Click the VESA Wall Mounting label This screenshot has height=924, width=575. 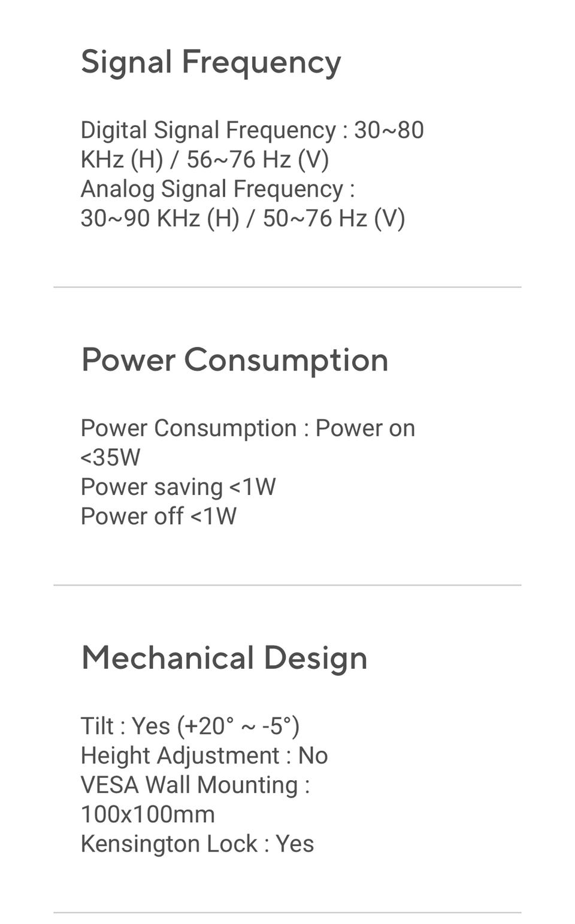pos(195,784)
